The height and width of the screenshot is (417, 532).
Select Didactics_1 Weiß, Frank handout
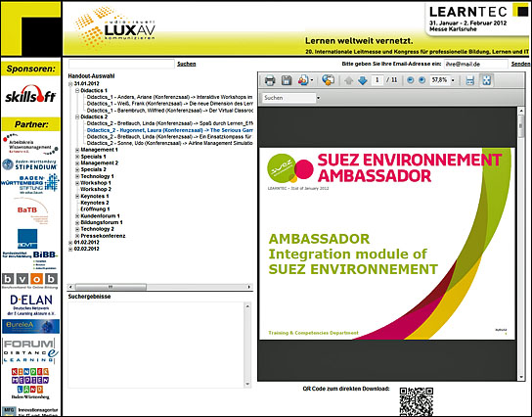pyautogui.click(x=169, y=104)
